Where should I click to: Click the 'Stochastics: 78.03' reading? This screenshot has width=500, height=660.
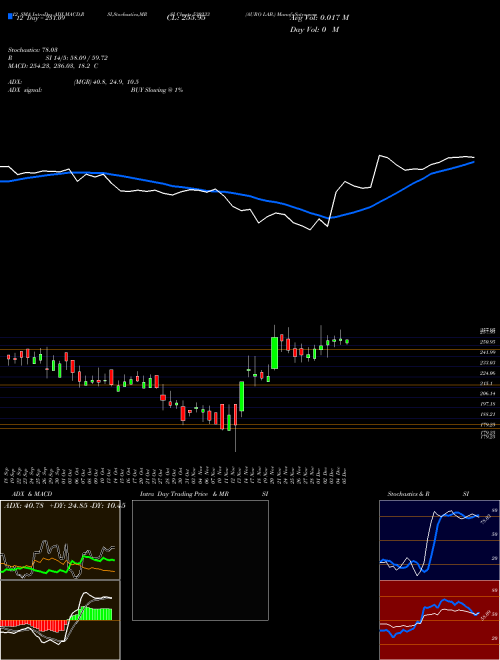pos(32,50)
